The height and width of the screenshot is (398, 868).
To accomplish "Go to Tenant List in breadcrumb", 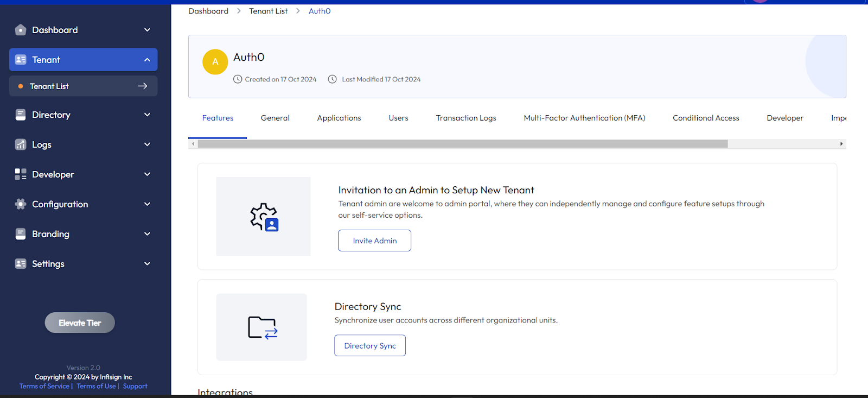I will tap(269, 11).
